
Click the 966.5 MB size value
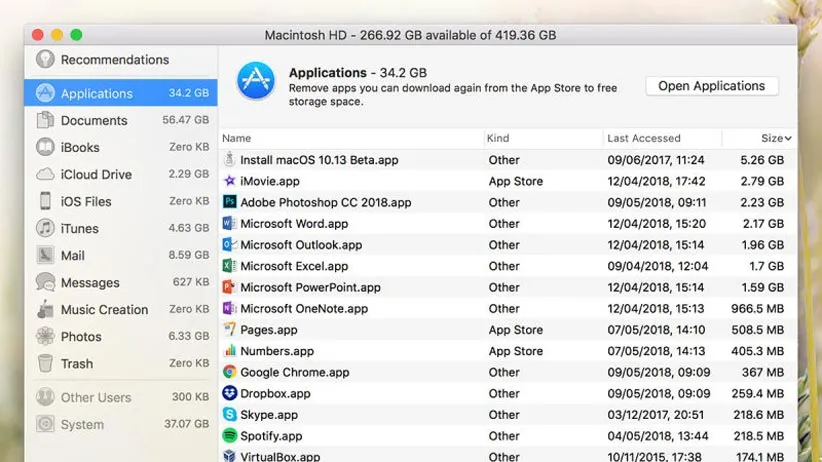(758, 309)
